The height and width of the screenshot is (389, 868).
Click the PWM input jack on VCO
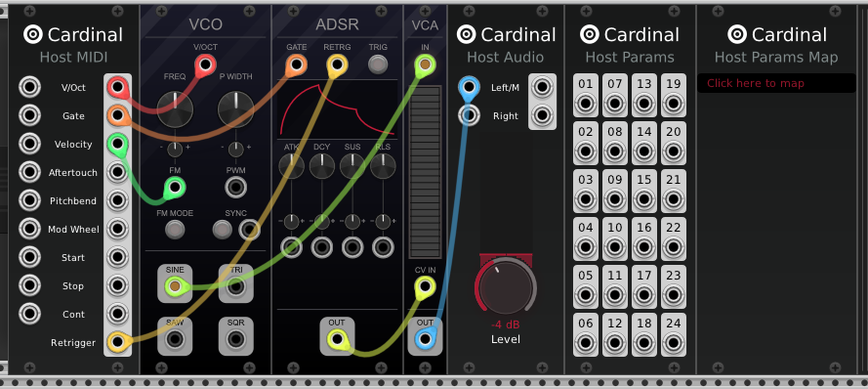tap(236, 188)
